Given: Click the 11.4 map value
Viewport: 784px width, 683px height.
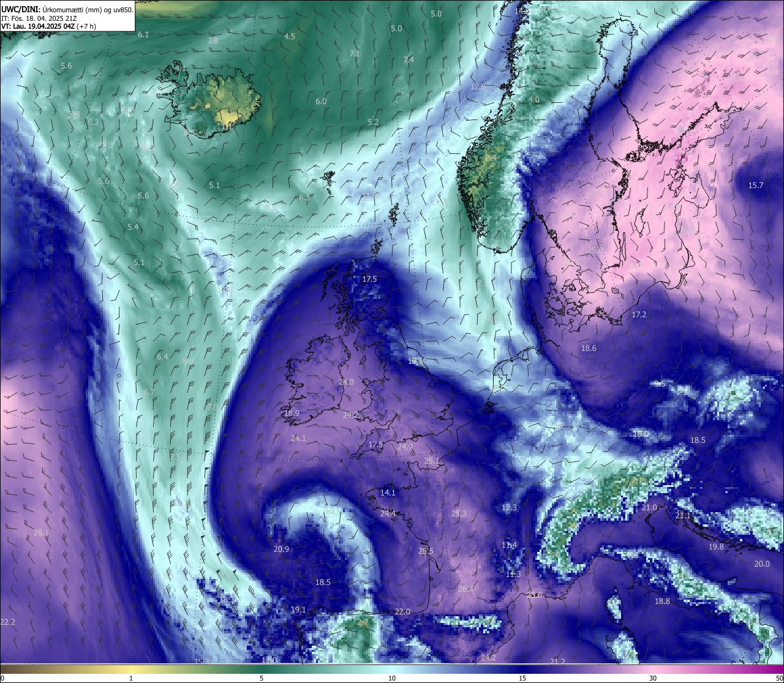Looking at the screenshot, I should tap(509, 545).
